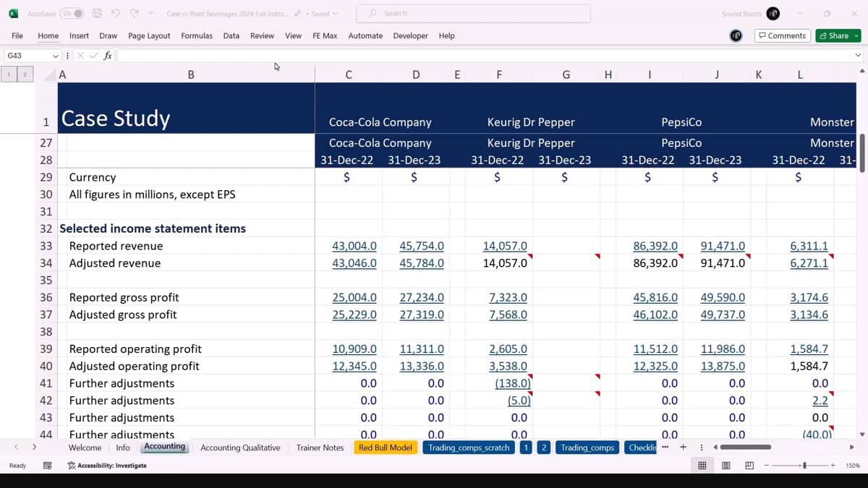Viewport: 868px width, 488px height.
Task: Open Customize Quick Access Toolbar dropdown
Action: tap(150, 14)
